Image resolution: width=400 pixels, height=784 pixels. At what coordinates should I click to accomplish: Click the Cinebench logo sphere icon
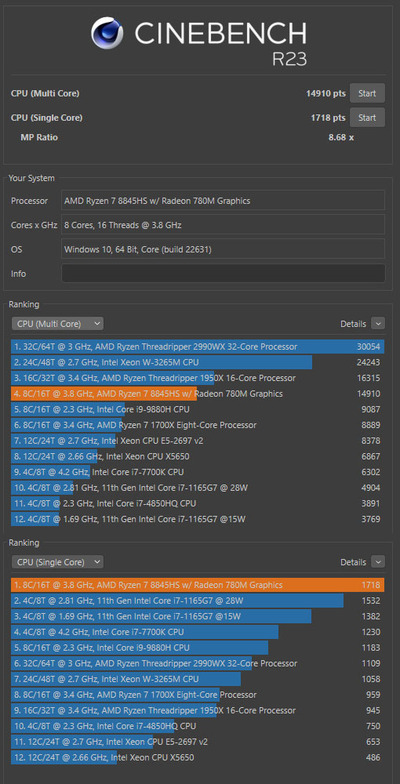108,33
